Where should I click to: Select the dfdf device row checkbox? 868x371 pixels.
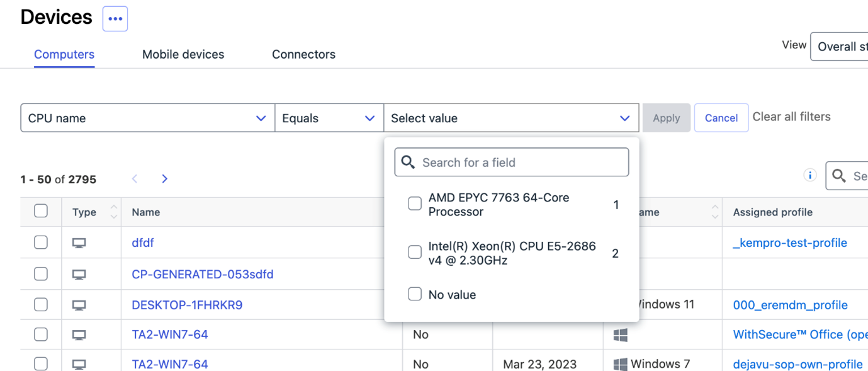pos(41,242)
